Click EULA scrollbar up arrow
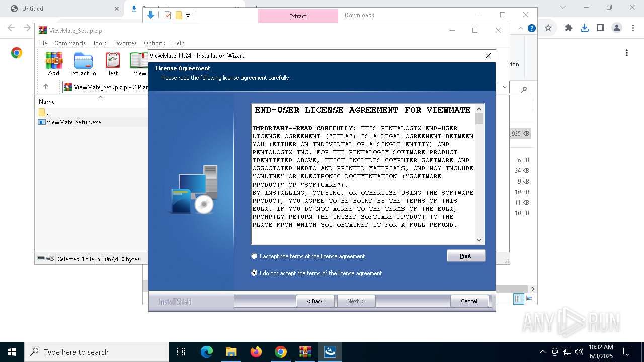Image resolution: width=644 pixels, height=362 pixels. point(479,109)
